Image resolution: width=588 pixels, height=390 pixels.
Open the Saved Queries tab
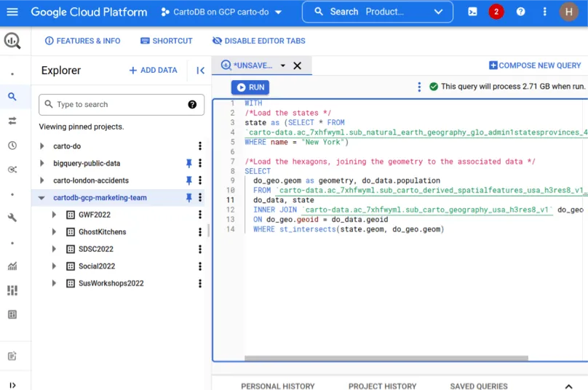point(479,386)
